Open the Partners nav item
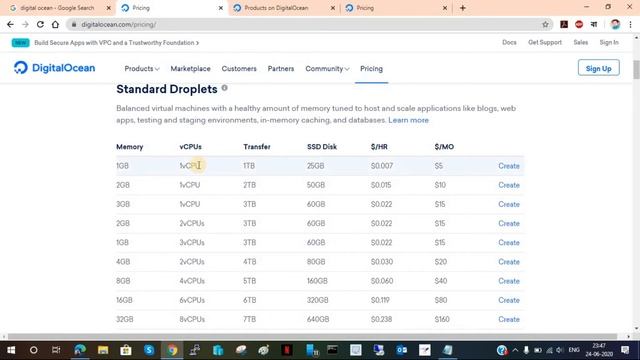This screenshot has height=360, width=640. (281, 69)
